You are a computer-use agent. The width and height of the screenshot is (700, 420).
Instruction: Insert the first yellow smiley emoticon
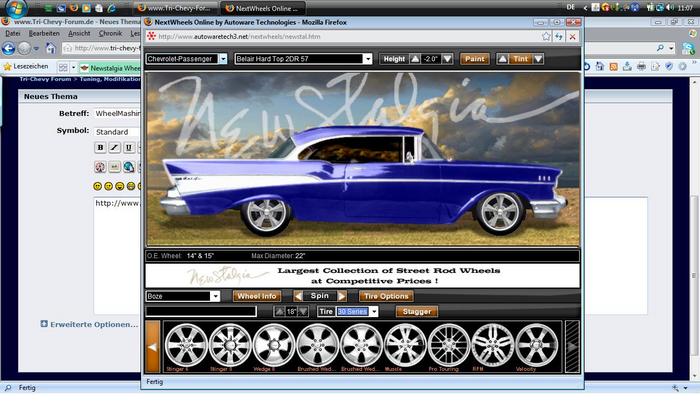(98, 186)
